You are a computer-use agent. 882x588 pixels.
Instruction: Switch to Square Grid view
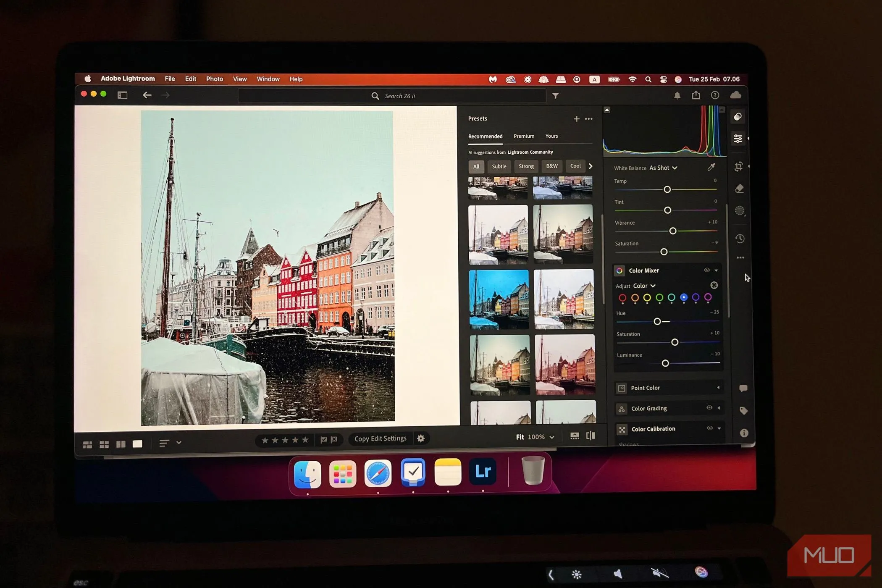104,444
